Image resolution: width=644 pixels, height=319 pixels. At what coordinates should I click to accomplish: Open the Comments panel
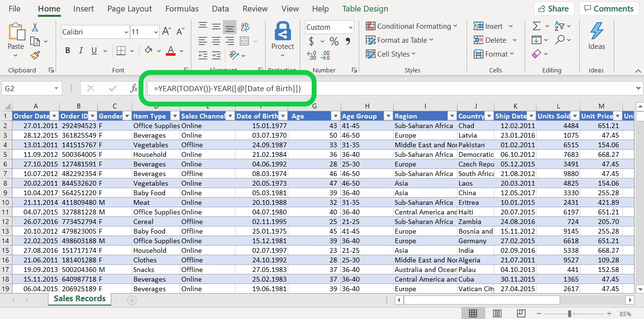[609, 8]
